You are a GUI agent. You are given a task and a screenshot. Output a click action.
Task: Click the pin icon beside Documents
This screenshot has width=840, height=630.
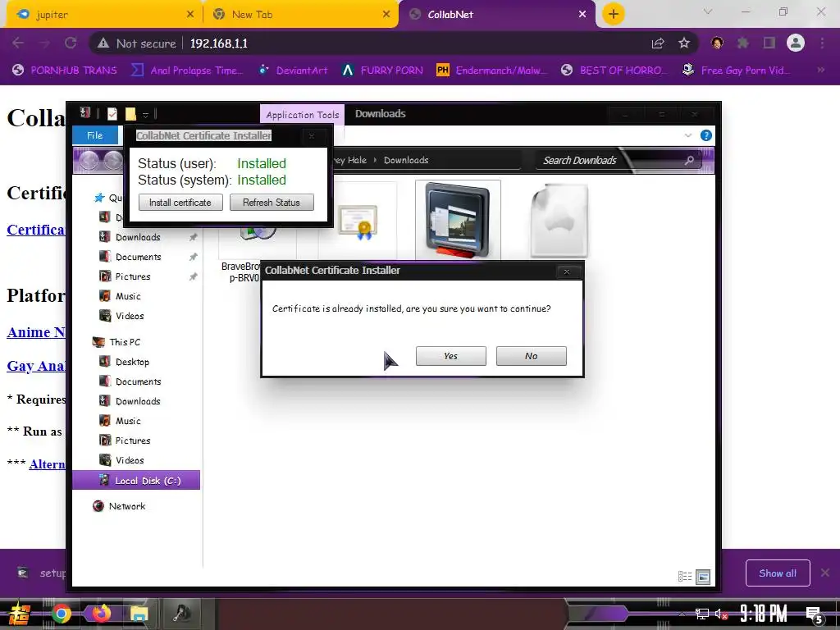193,257
